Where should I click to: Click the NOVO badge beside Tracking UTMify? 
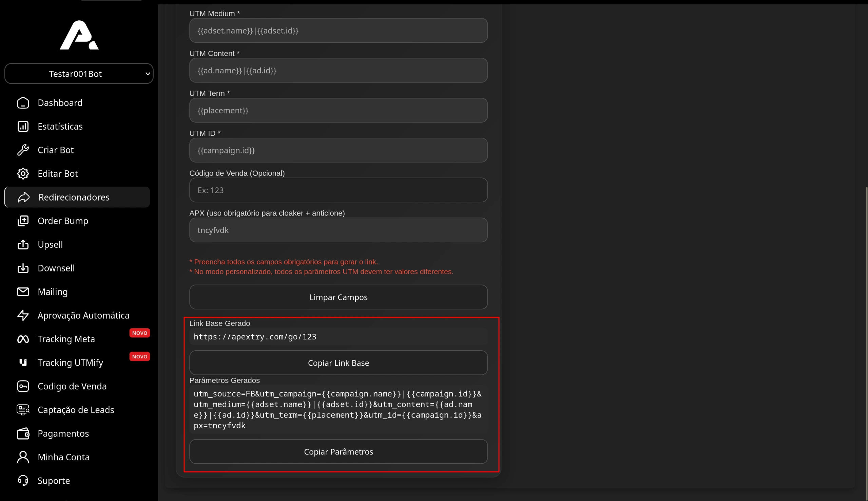(139, 356)
